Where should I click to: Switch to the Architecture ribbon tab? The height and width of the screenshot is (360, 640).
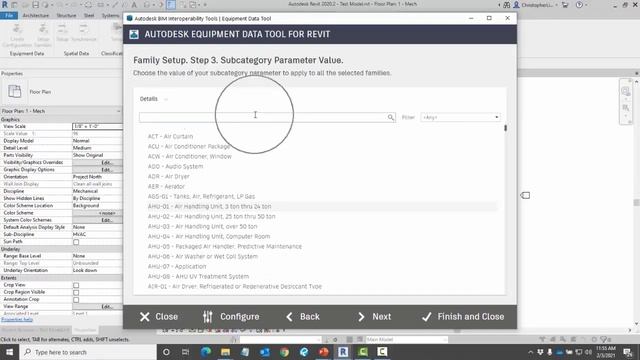[36, 16]
